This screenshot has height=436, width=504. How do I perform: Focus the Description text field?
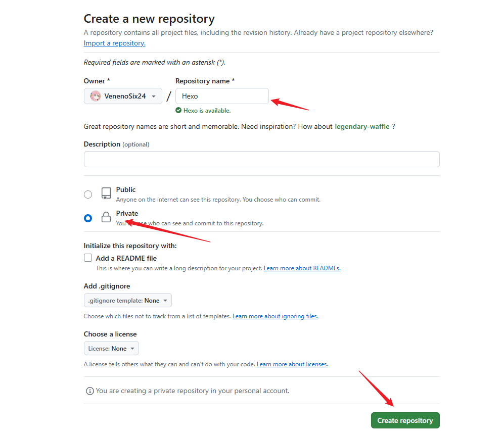pos(261,159)
